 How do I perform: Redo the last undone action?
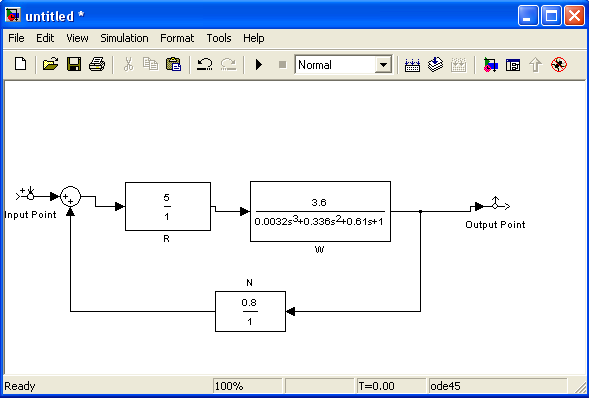(228, 64)
